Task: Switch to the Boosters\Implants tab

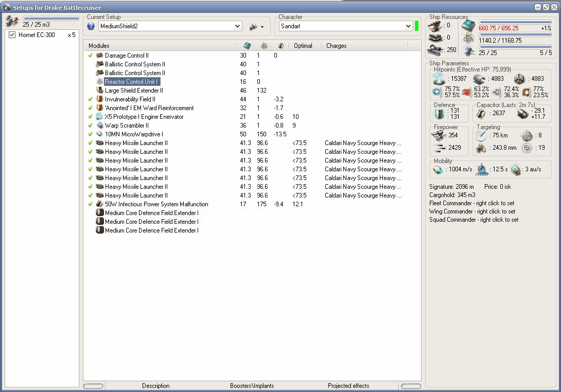Action: 252,386
